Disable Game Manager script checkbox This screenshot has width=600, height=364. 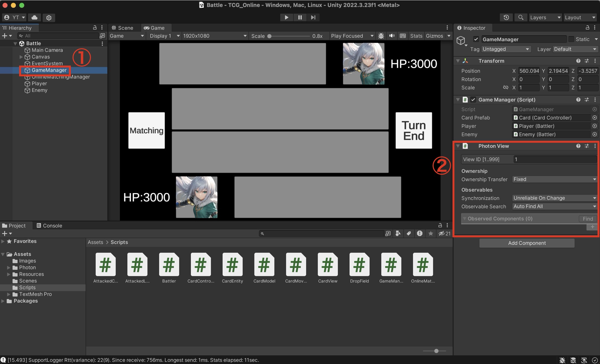(x=473, y=100)
